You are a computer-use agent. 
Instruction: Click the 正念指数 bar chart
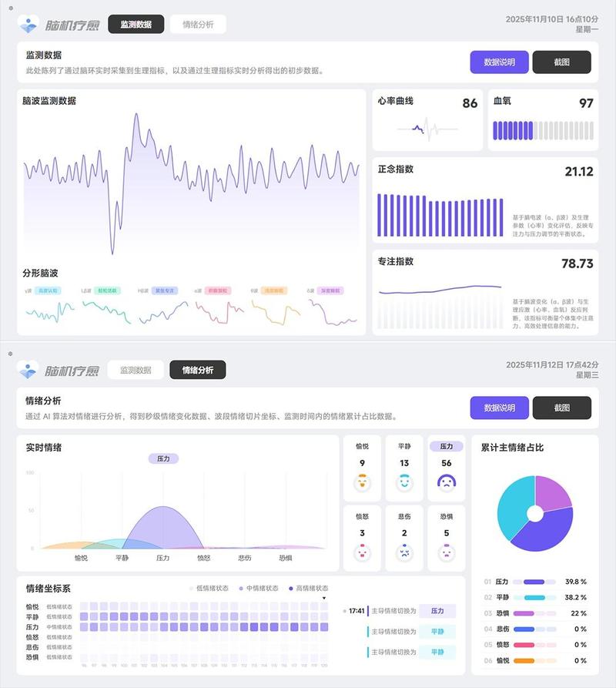point(440,216)
